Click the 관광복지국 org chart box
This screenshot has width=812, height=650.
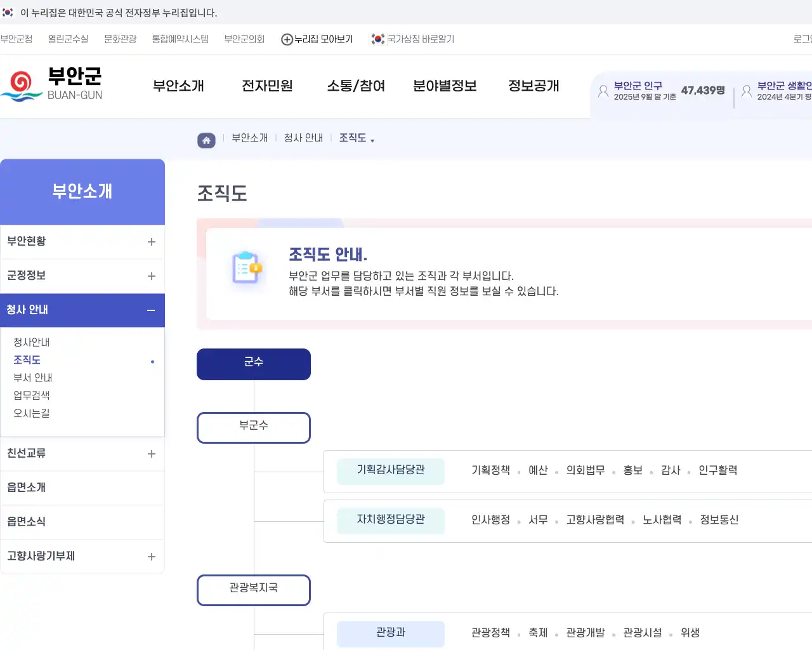tap(254, 590)
